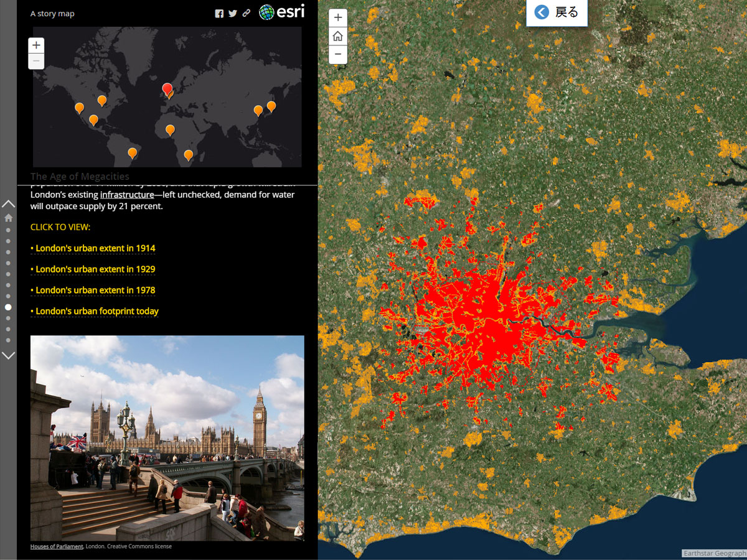Go to previous section with up chevron
This screenshot has width=747, height=560.
[x=8, y=203]
